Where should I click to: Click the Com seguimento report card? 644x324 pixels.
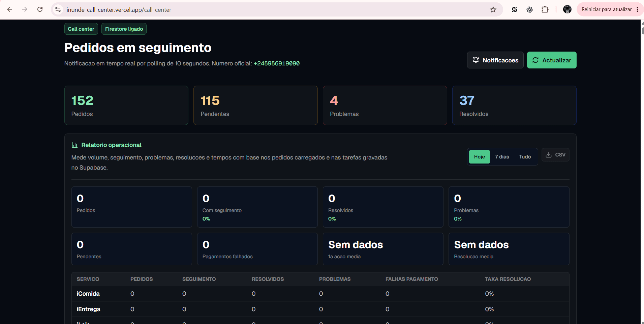point(257,207)
